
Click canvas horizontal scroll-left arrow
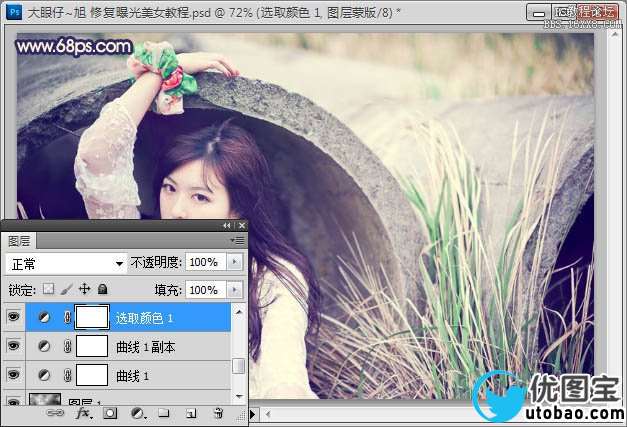tap(268, 415)
